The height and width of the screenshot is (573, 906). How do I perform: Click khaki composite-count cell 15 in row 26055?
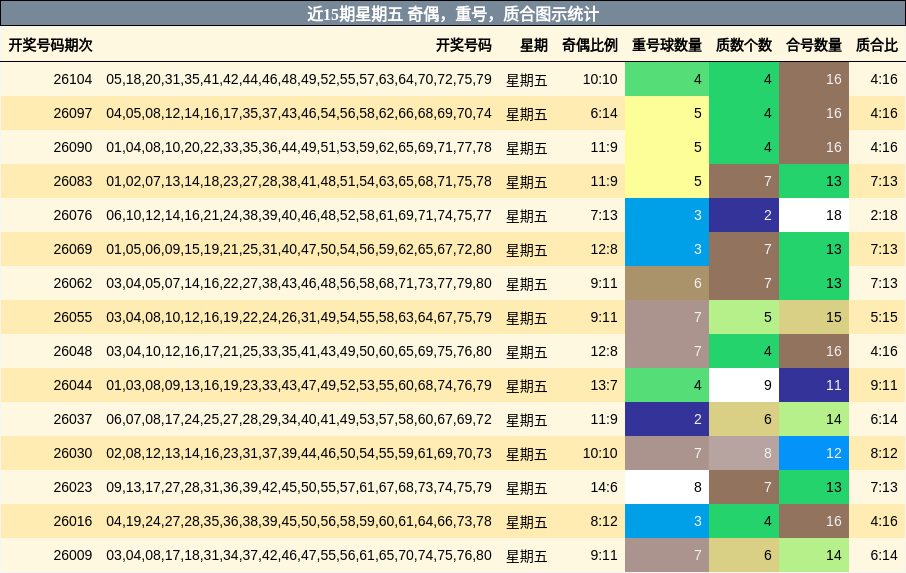pyautogui.click(x=814, y=317)
